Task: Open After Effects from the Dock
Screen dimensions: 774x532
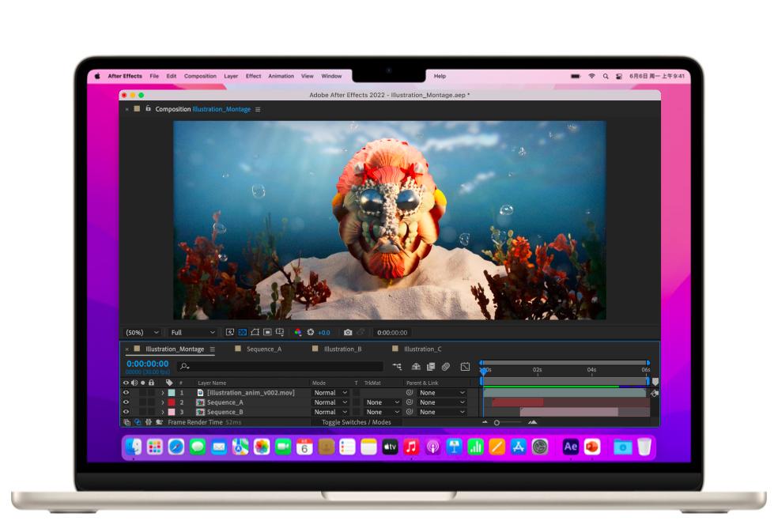Action: pyautogui.click(x=570, y=447)
